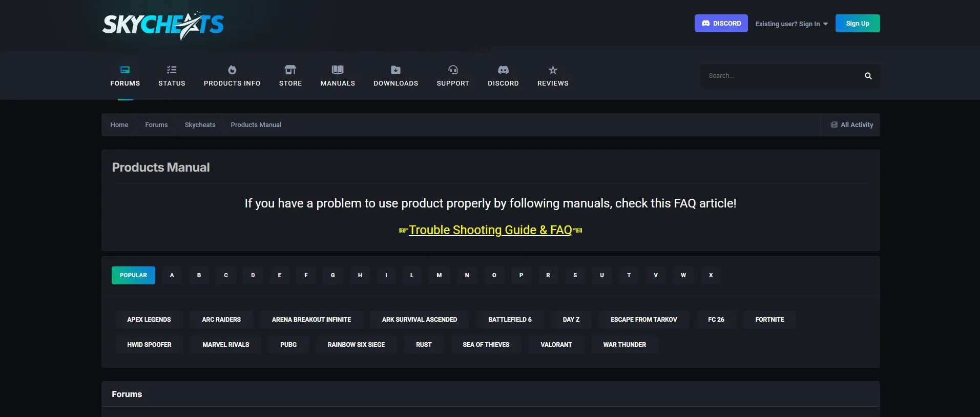Click the Sign Up button
Screen dimensions: 980x417
click(857, 24)
